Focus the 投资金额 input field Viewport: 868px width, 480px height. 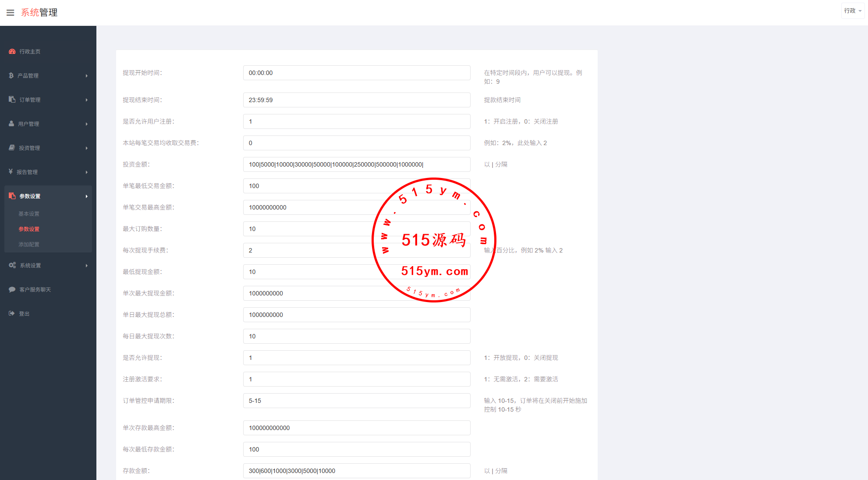[356, 164]
